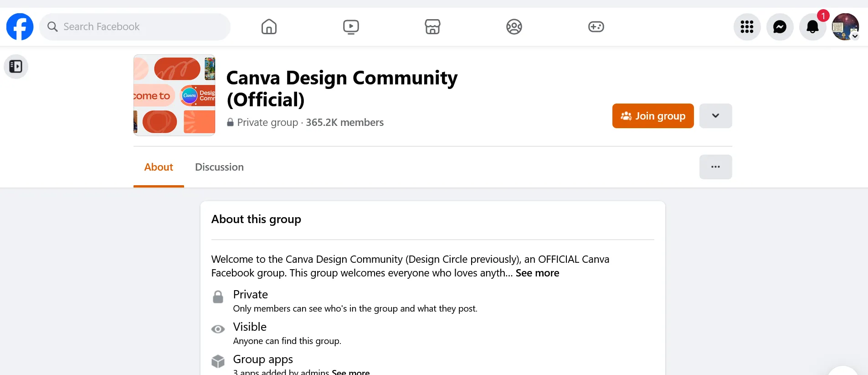Click the Search Facebook field
The width and height of the screenshot is (868, 375).
[x=135, y=27]
